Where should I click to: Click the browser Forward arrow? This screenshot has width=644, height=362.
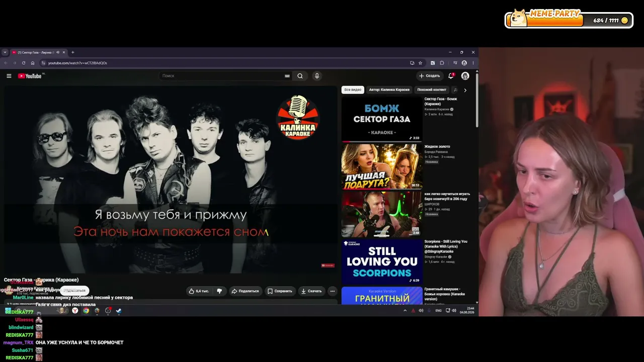click(x=15, y=63)
